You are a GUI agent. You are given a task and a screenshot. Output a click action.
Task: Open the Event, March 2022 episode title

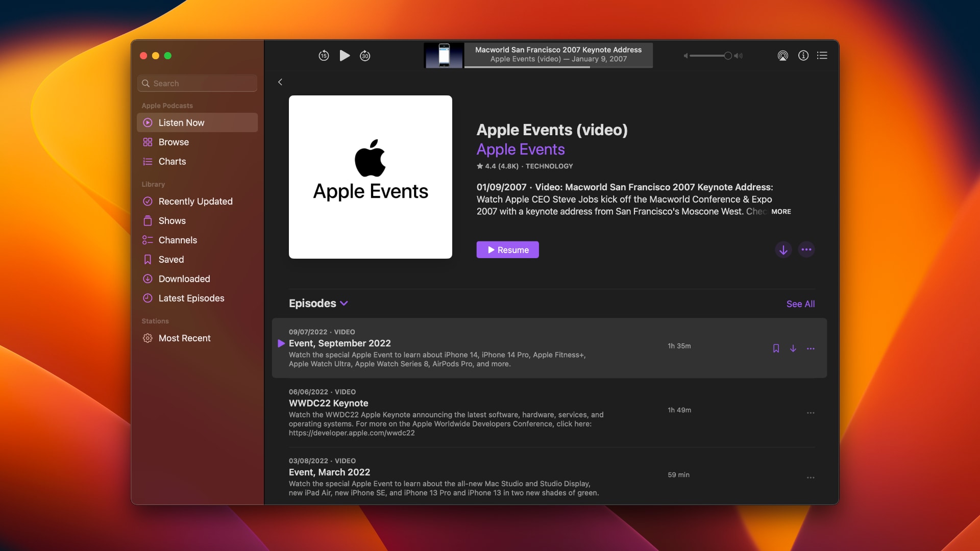(330, 472)
